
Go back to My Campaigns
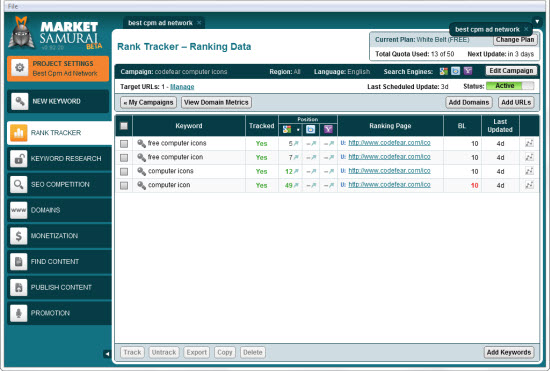tap(148, 102)
